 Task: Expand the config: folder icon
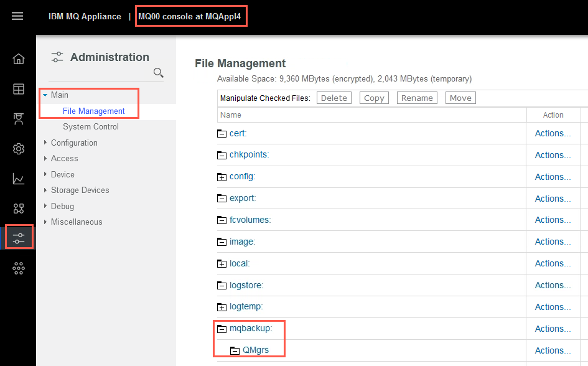(x=222, y=177)
